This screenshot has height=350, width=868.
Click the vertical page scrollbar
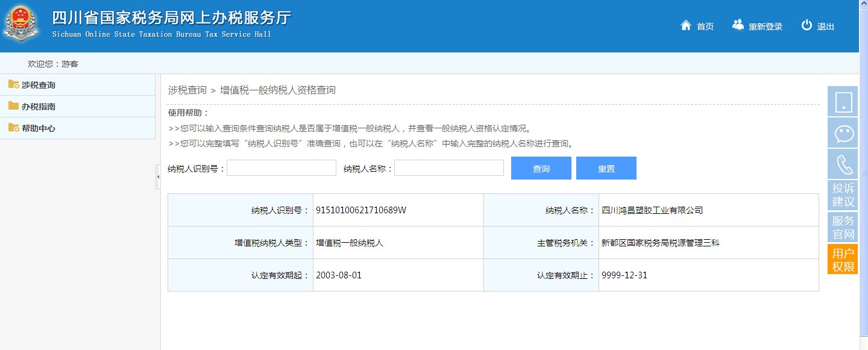(863, 172)
